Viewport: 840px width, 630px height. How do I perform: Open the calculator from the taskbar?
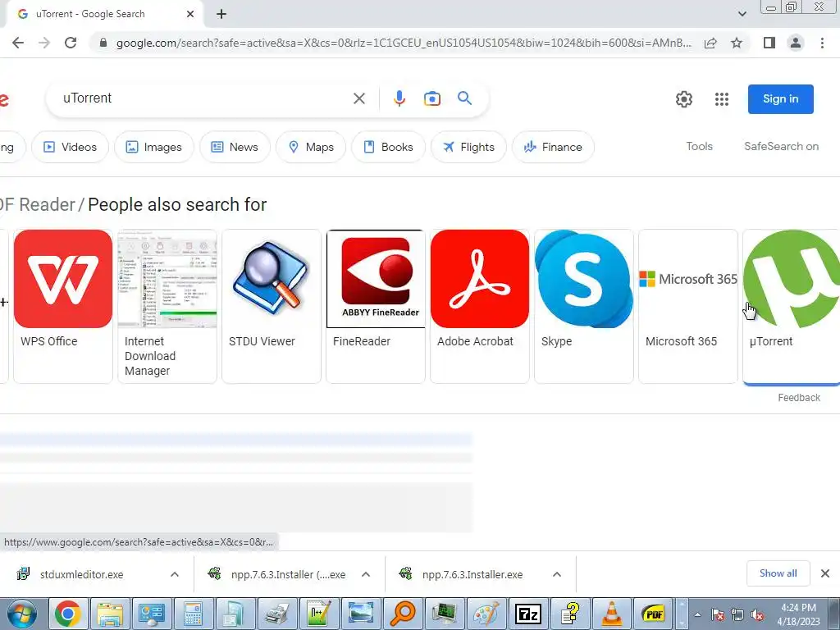point(193,614)
